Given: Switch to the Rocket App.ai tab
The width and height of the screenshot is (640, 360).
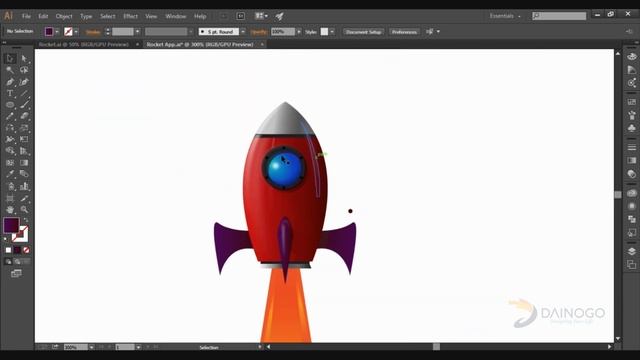Looking at the screenshot, I should click(x=200, y=44).
